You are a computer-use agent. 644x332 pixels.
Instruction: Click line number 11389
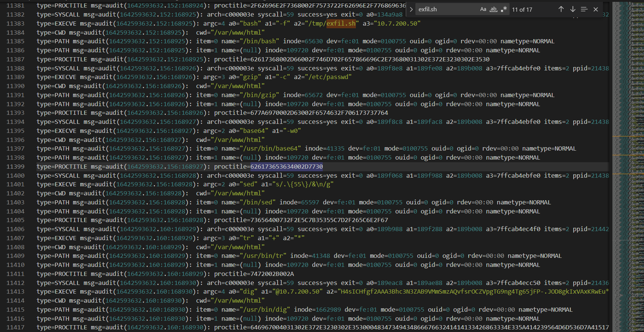coord(15,77)
